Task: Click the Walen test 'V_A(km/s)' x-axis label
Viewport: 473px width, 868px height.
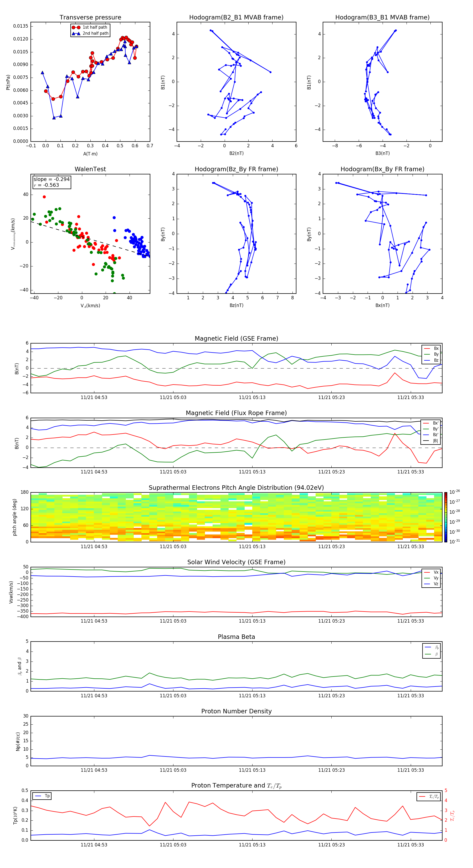Action: pyautogui.click(x=90, y=306)
